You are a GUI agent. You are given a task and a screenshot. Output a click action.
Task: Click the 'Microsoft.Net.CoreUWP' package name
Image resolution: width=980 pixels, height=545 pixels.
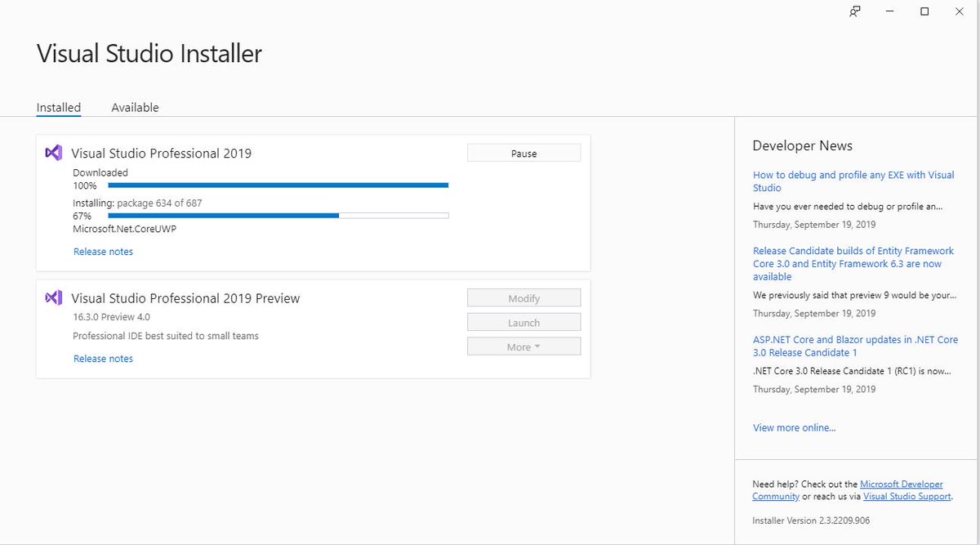click(124, 229)
